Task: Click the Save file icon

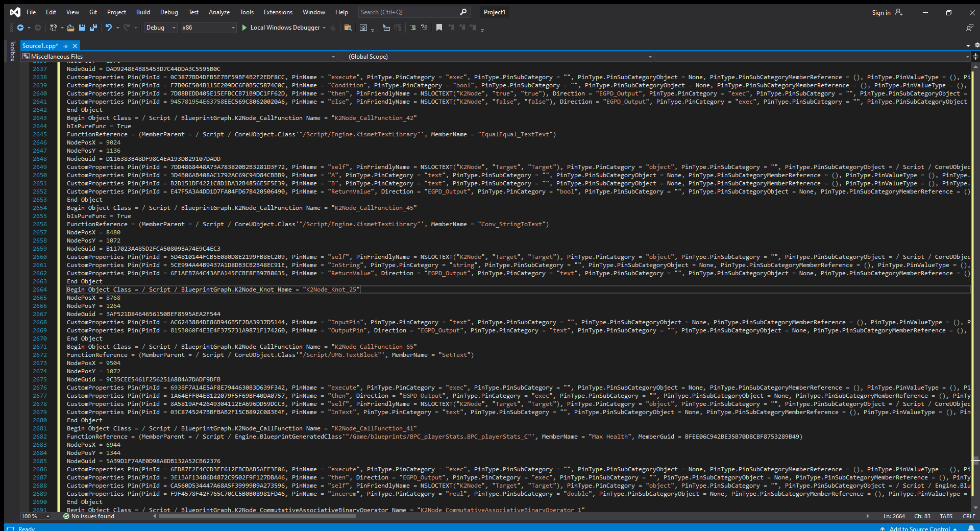Action: [x=82, y=28]
